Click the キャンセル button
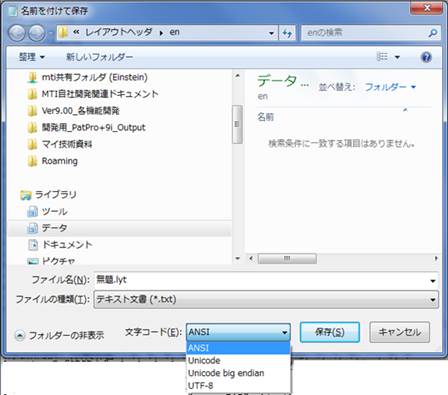Viewport: 448px width, 395px height. 399,332
